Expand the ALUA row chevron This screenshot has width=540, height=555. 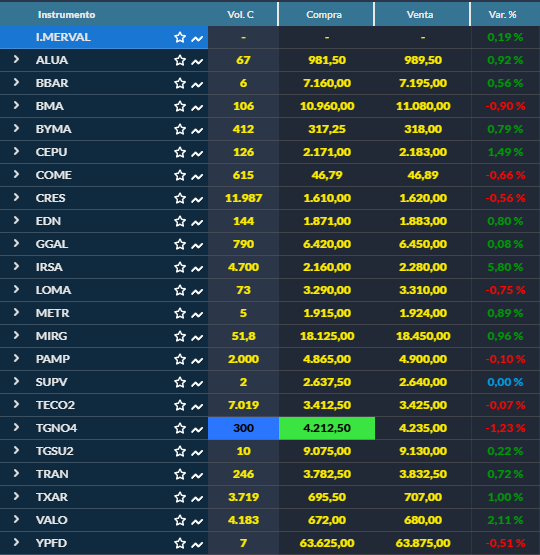pyautogui.click(x=16, y=59)
